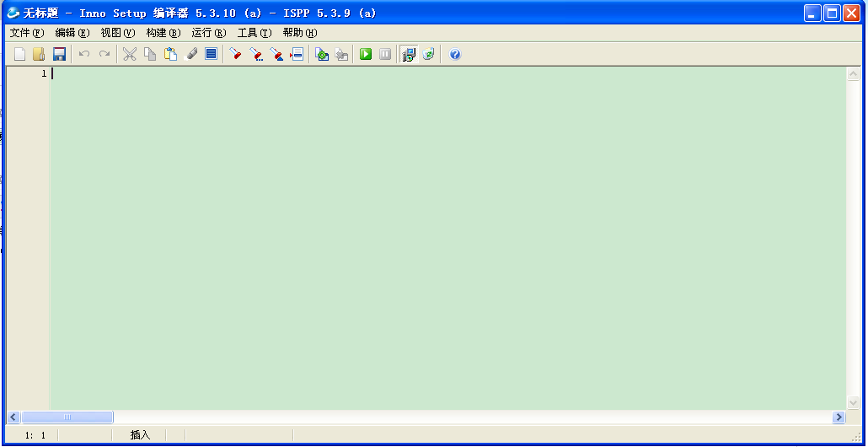This screenshot has width=868, height=447.
Task: Run setup with green play button
Action: (366, 54)
